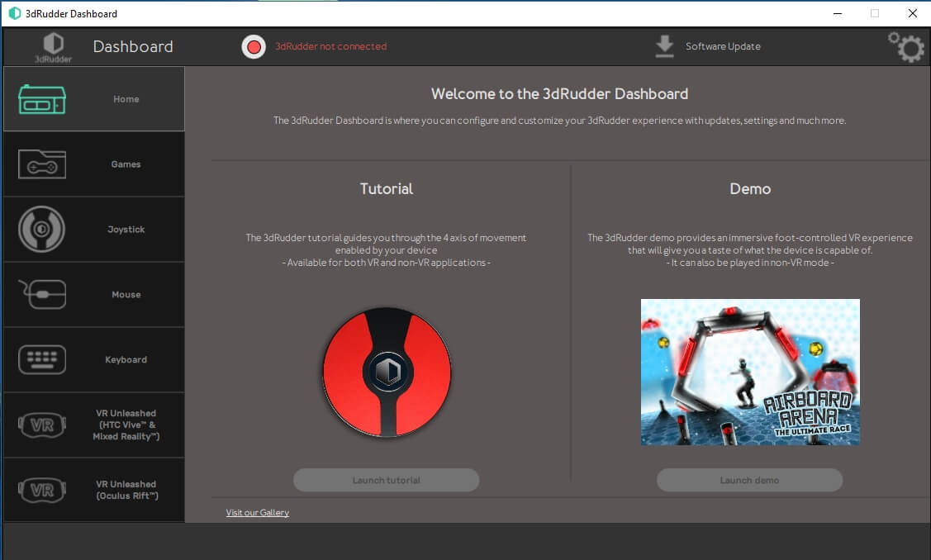Click the red connection status indicator
The height and width of the screenshot is (560, 931).
tap(254, 46)
